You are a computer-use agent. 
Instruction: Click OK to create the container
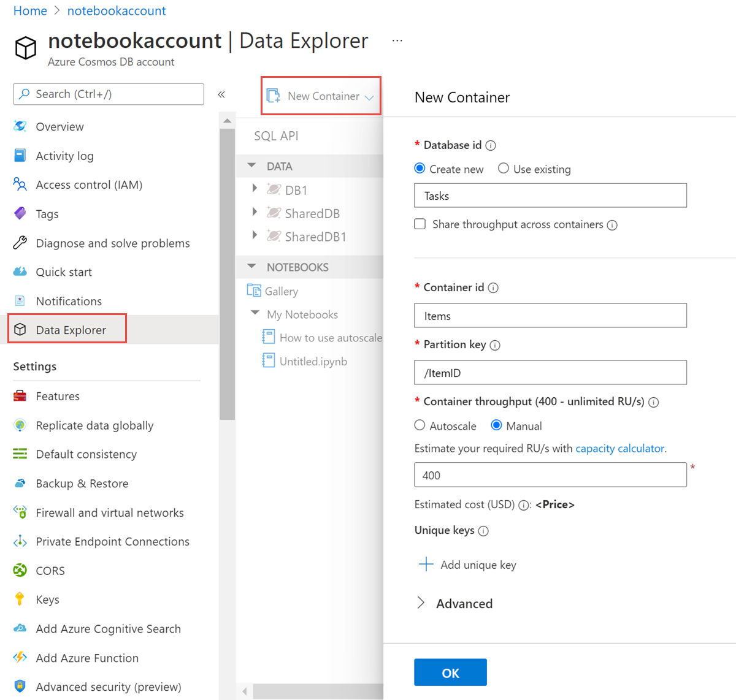point(450,672)
